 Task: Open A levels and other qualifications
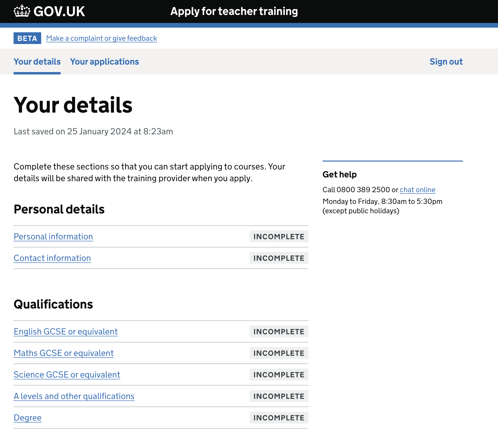pyautogui.click(x=74, y=396)
